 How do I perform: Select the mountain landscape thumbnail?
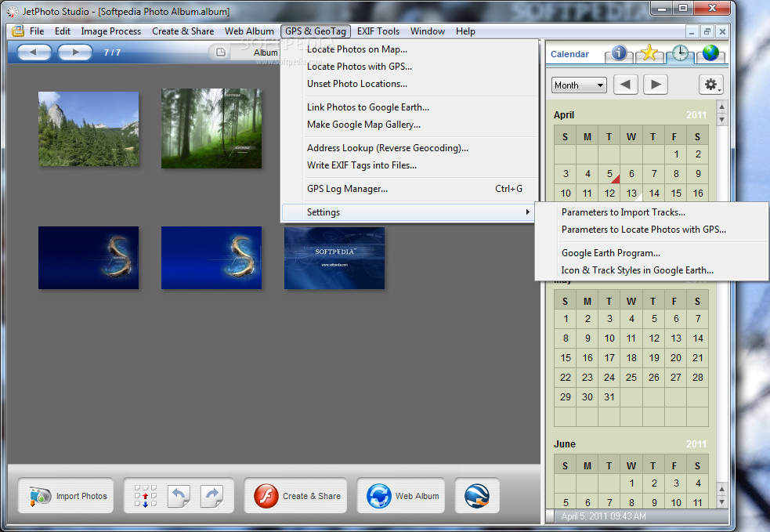point(89,128)
